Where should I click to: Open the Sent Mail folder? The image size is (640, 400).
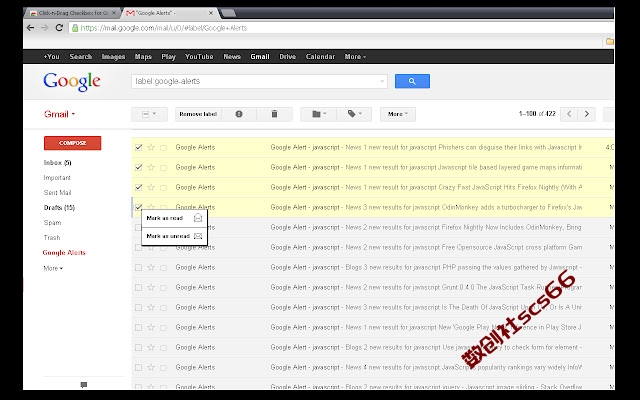click(x=58, y=193)
